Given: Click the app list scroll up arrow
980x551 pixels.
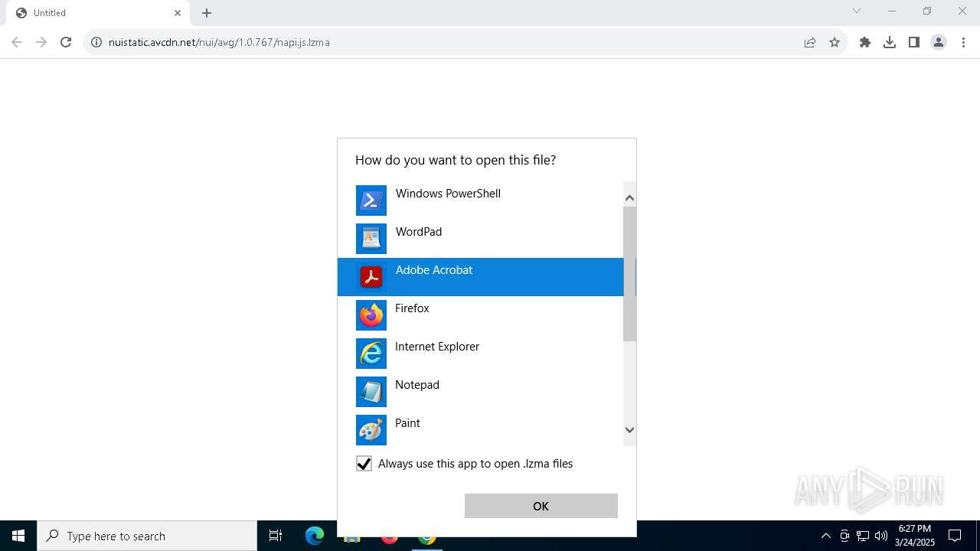Looking at the screenshot, I should (629, 197).
